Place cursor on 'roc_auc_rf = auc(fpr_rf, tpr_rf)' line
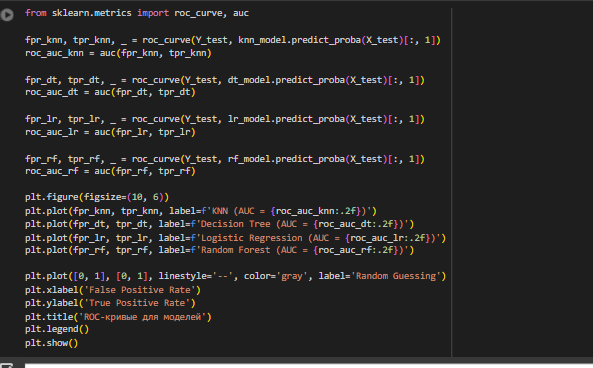 [x=110, y=171]
